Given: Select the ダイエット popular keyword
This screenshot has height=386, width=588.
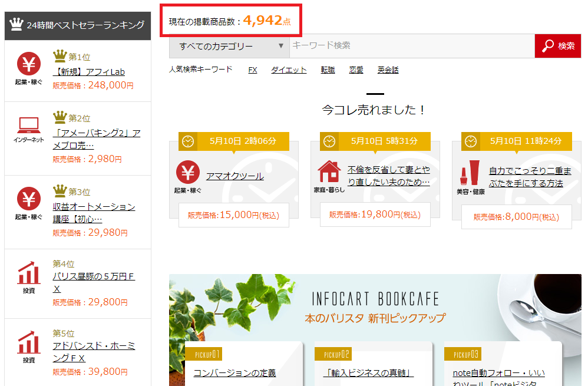Looking at the screenshot, I should pyautogui.click(x=289, y=70).
